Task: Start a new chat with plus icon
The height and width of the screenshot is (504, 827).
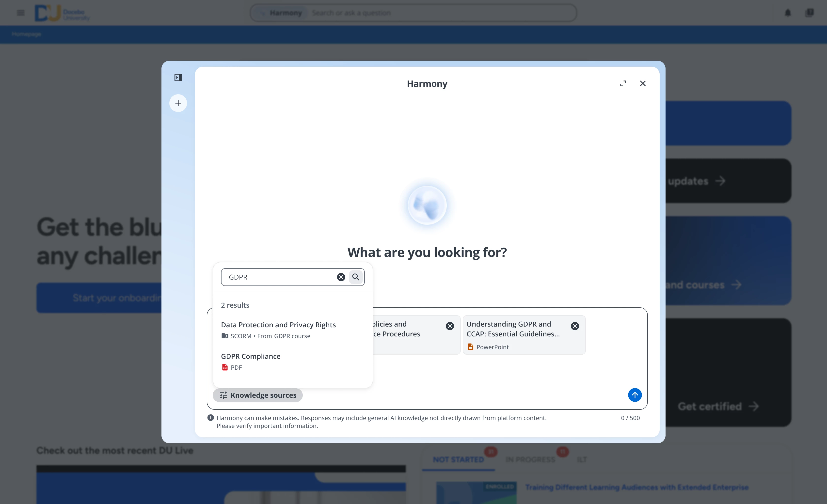Action: [x=178, y=103]
